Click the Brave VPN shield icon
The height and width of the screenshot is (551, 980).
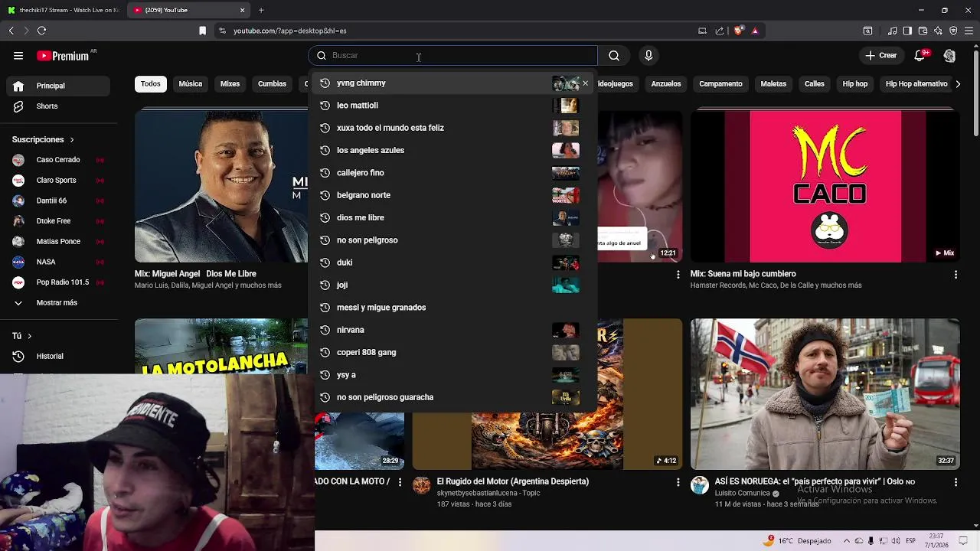point(953,31)
